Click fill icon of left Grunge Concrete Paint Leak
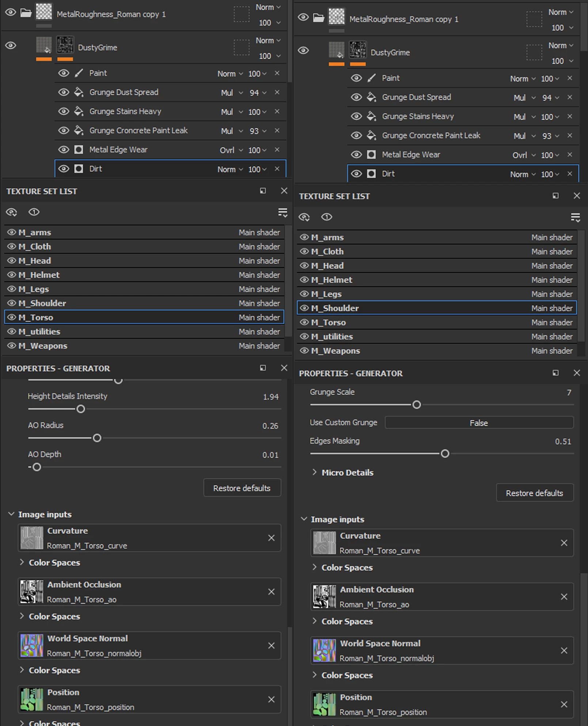Image resolution: width=588 pixels, height=726 pixels. click(79, 130)
